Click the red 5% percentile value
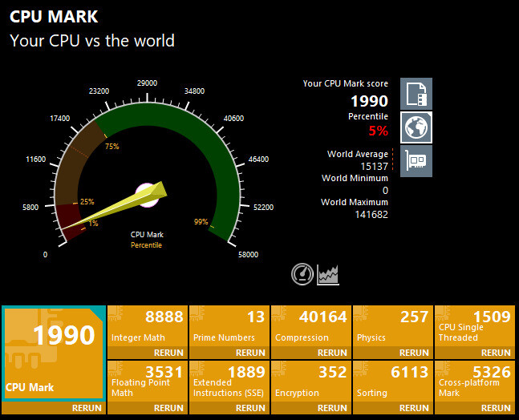This screenshot has width=519, height=420. (x=379, y=131)
